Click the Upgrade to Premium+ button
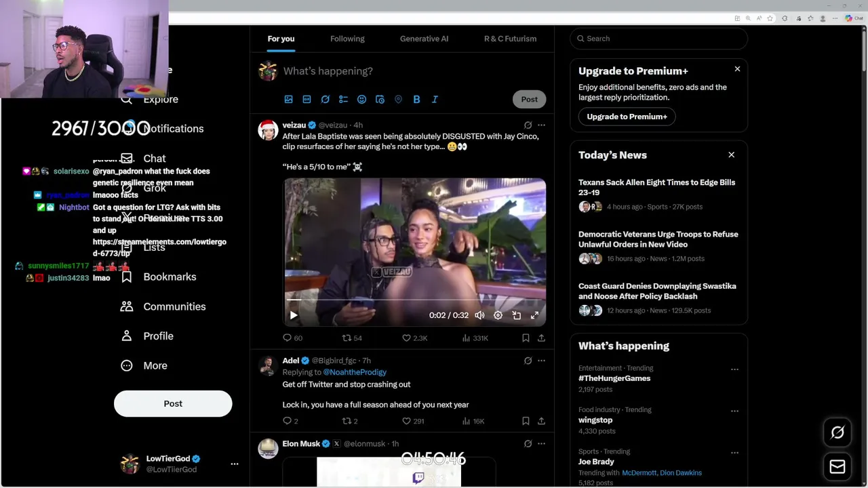The image size is (868, 488). 627,117
